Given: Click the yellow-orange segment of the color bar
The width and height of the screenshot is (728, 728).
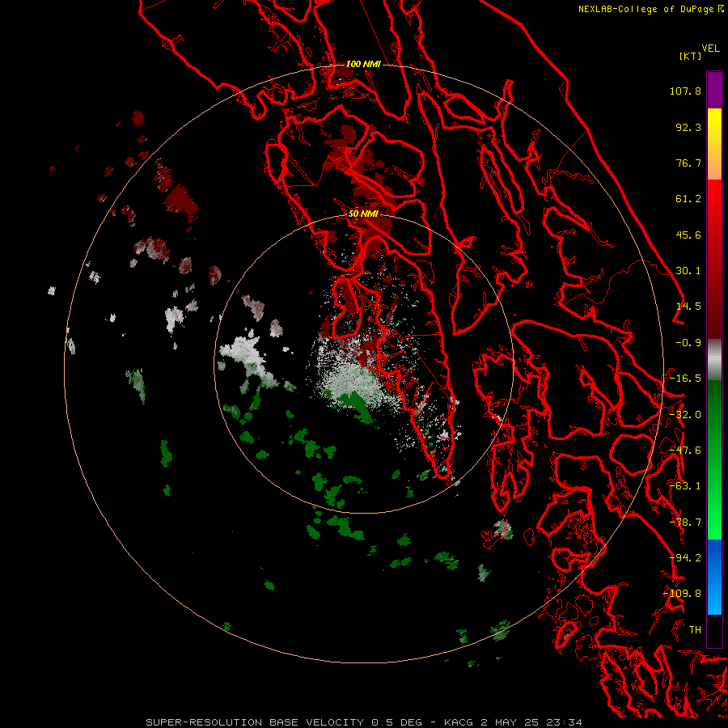Looking at the screenshot, I should [714, 144].
